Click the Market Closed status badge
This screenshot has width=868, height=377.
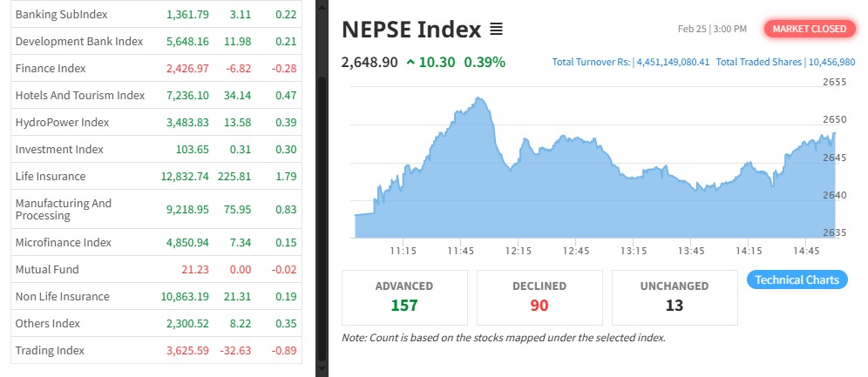(808, 29)
